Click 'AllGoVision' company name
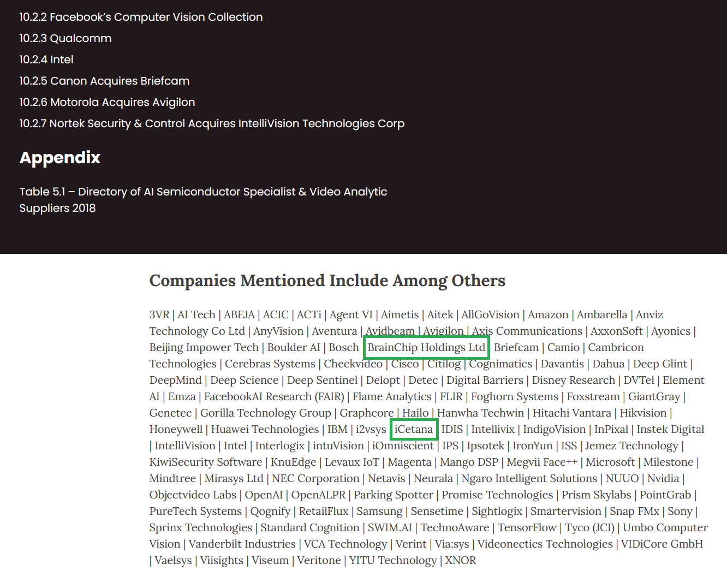This screenshot has height=588, width=727. (x=490, y=315)
